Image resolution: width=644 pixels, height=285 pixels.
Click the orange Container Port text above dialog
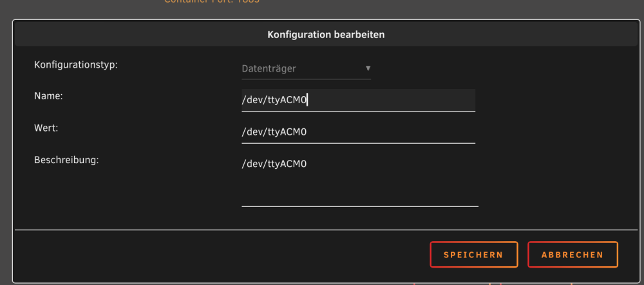click(x=211, y=1)
